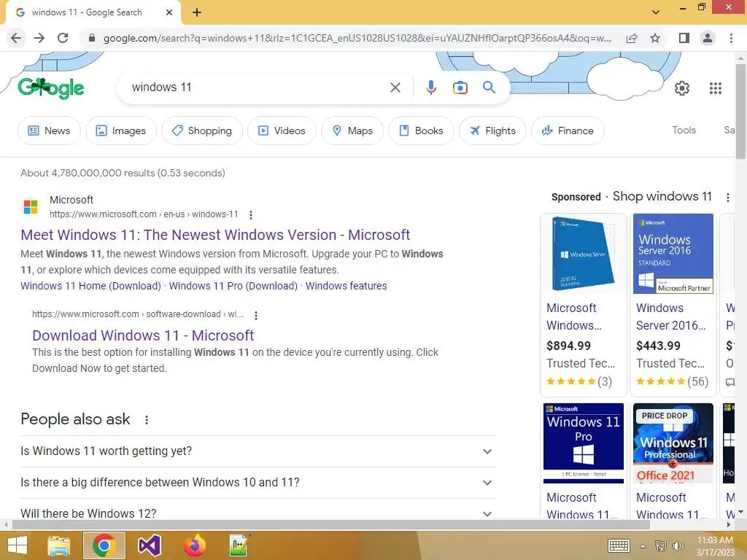747x560 pixels.
Task: Open File Explorer from taskbar
Action: tap(58, 545)
